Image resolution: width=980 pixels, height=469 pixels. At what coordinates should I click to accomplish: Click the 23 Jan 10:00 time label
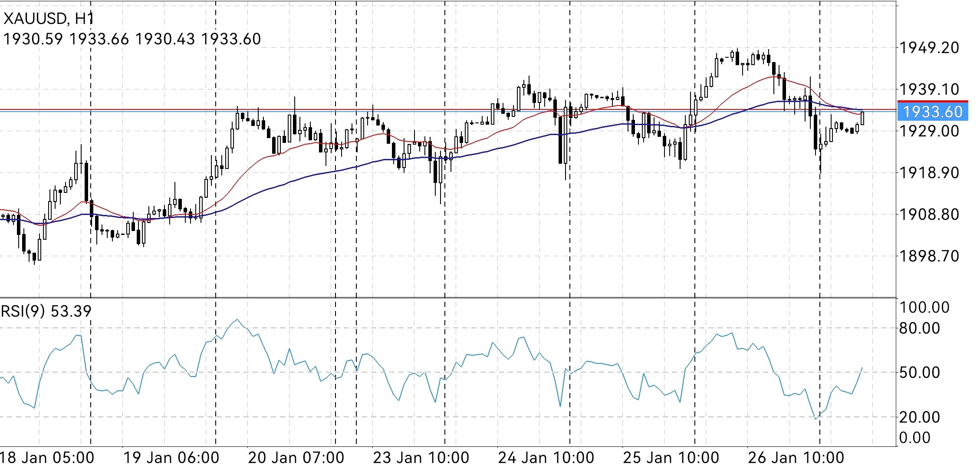pos(421,458)
